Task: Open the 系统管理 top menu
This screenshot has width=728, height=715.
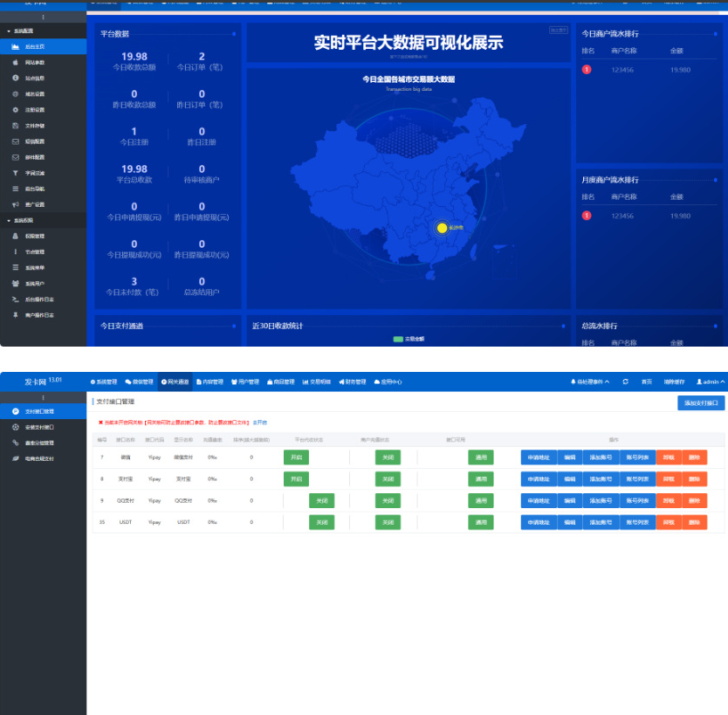Action: pos(104,382)
